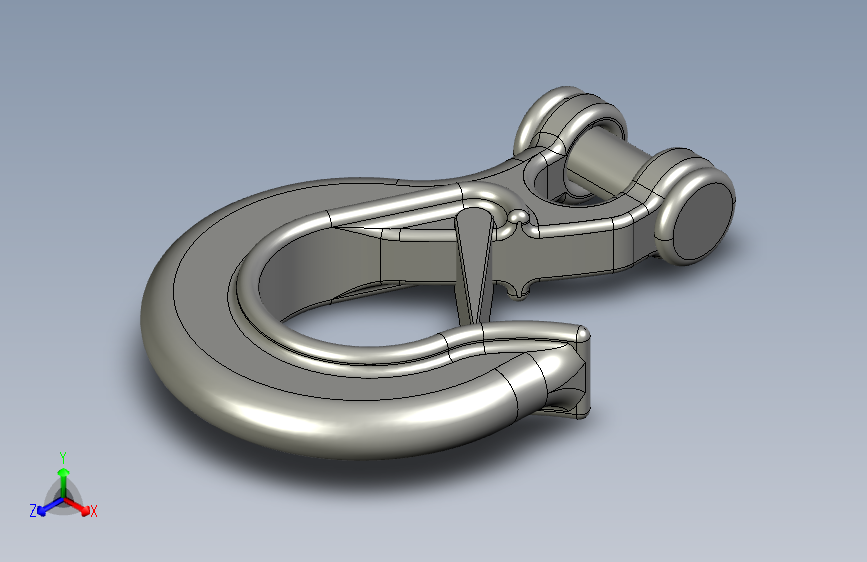The image size is (867, 562).
Task: Click the green Y axis of the triad
Action: click(64, 482)
